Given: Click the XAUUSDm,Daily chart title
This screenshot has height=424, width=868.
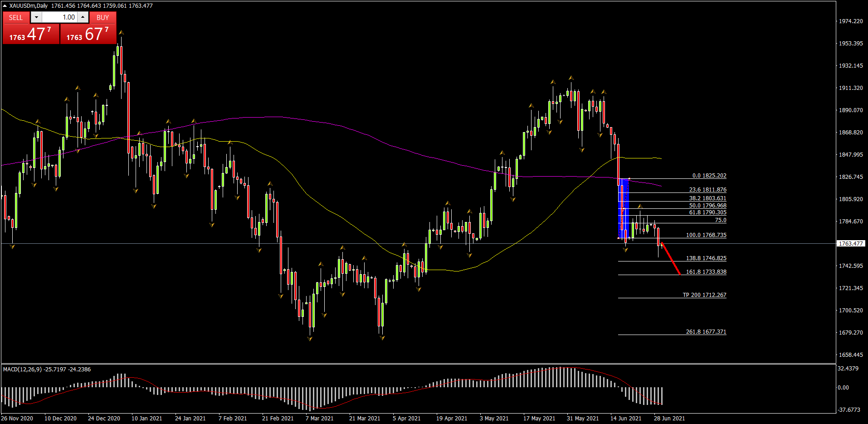Looking at the screenshot, I should [x=29, y=6].
